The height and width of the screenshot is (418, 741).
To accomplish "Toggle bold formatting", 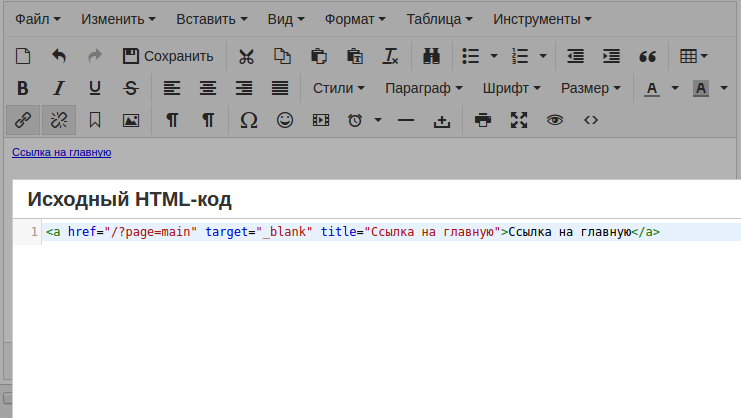I will pyautogui.click(x=23, y=88).
